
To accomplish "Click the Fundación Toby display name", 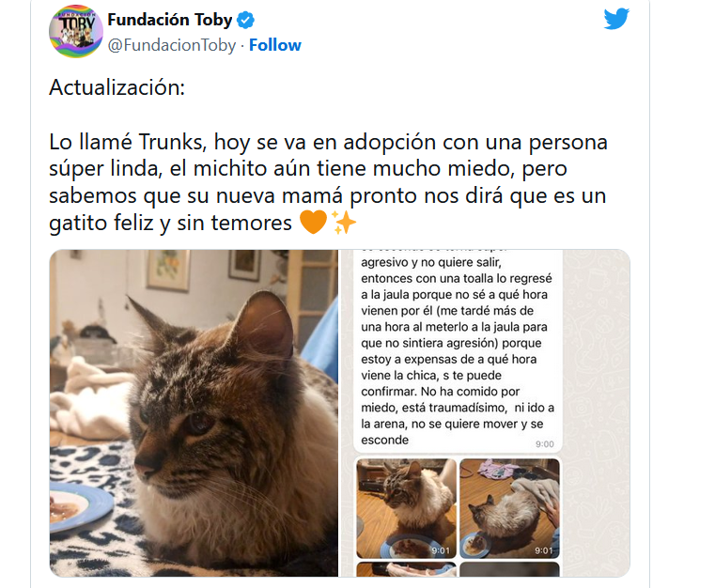I will point(170,20).
